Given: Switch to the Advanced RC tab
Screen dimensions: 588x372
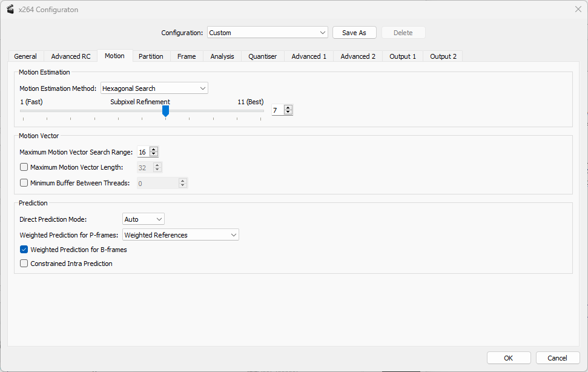Looking at the screenshot, I should coord(70,56).
